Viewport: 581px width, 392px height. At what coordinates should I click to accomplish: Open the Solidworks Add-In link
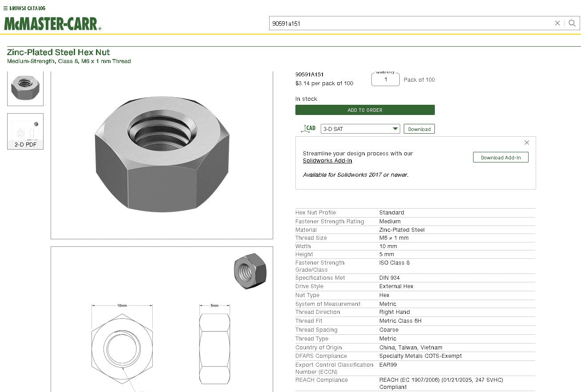coord(327,161)
